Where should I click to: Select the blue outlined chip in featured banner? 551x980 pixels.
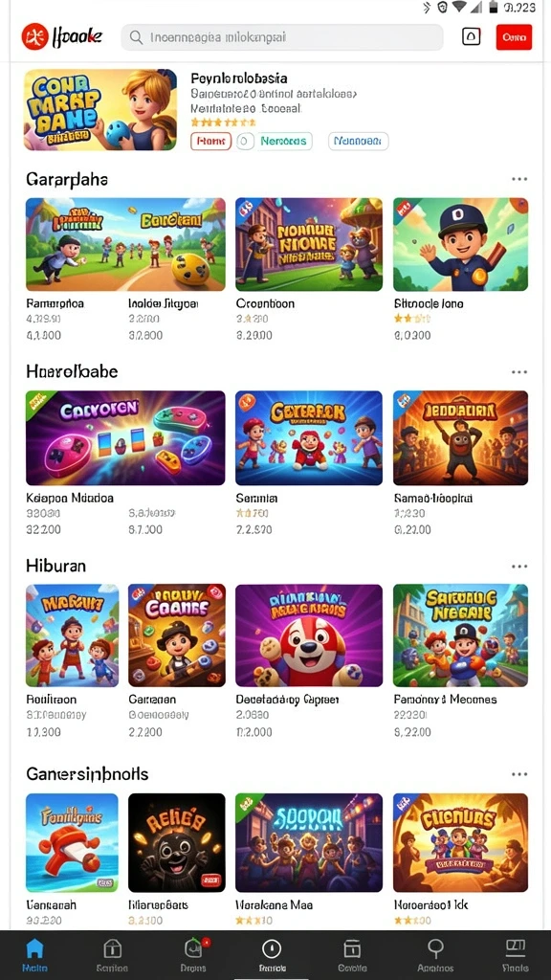click(x=359, y=142)
